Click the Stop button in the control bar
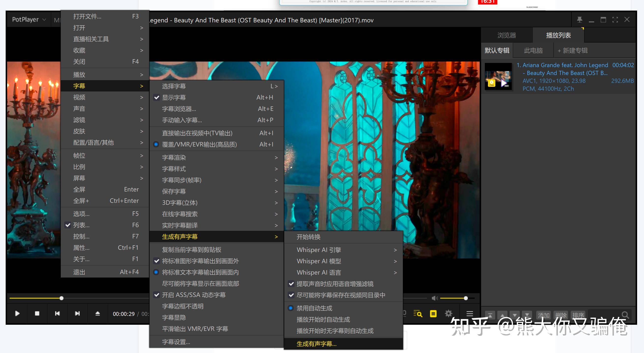 [37, 313]
